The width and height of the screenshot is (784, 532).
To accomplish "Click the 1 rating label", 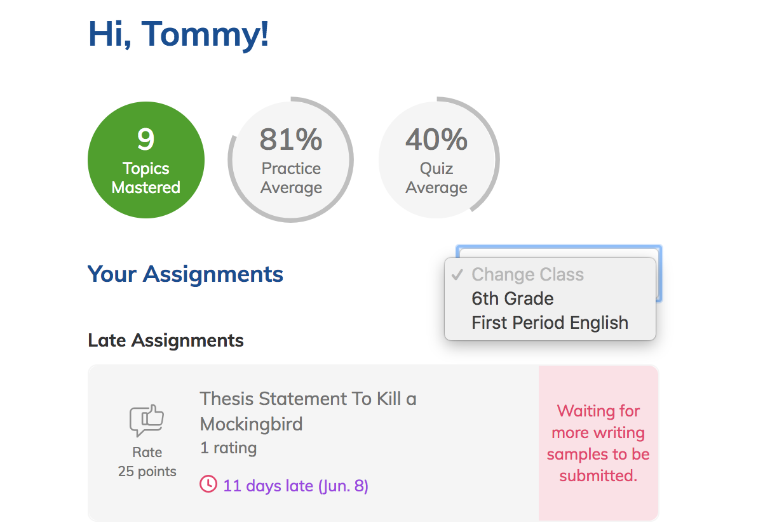I will 229,448.
